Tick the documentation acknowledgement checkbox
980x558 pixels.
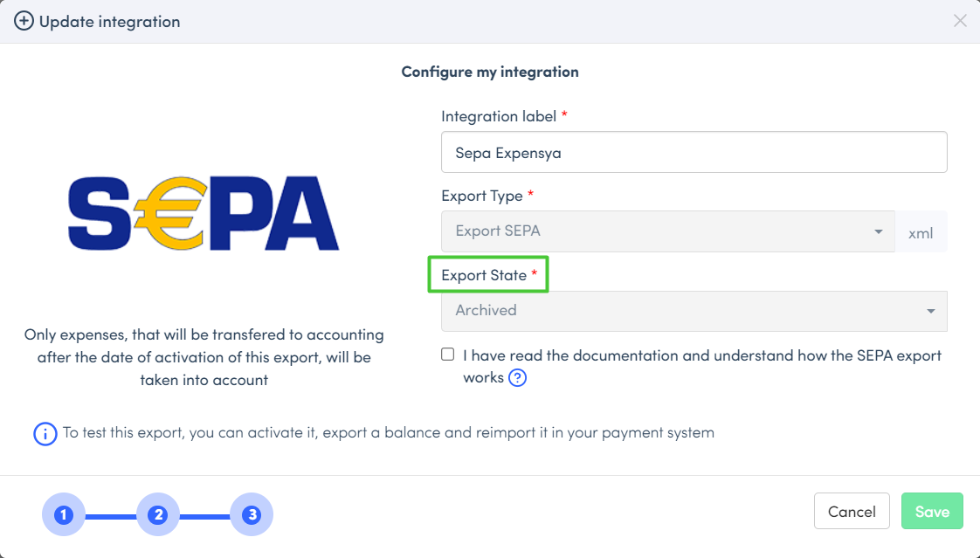pos(448,355)
